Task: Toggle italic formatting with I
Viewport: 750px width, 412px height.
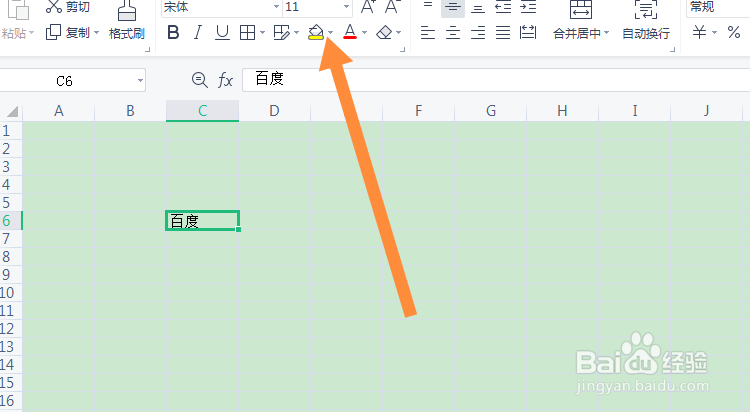Action: 198,33
